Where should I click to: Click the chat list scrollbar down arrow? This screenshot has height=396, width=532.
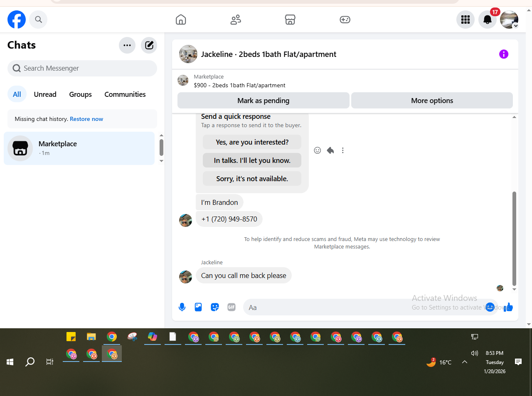tap(161, 161)
